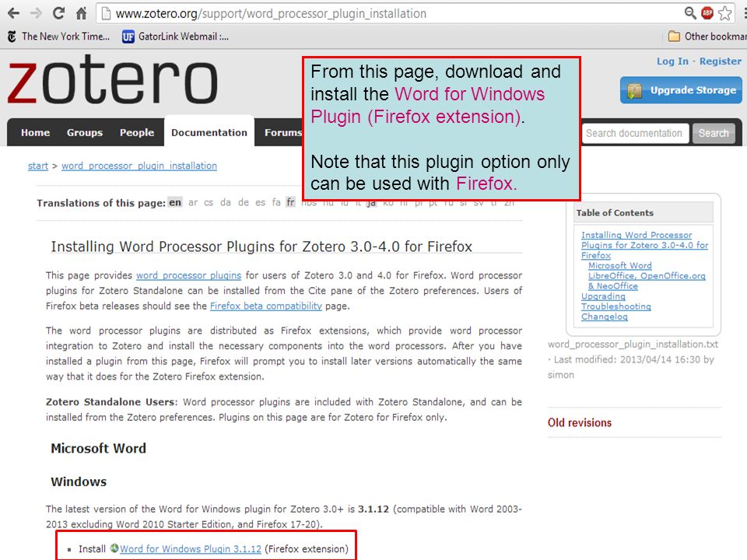This screenshot has height=560, width=747.
Task: Follow the 'start' breadcrumb link
Action: (x=38, y=166)
